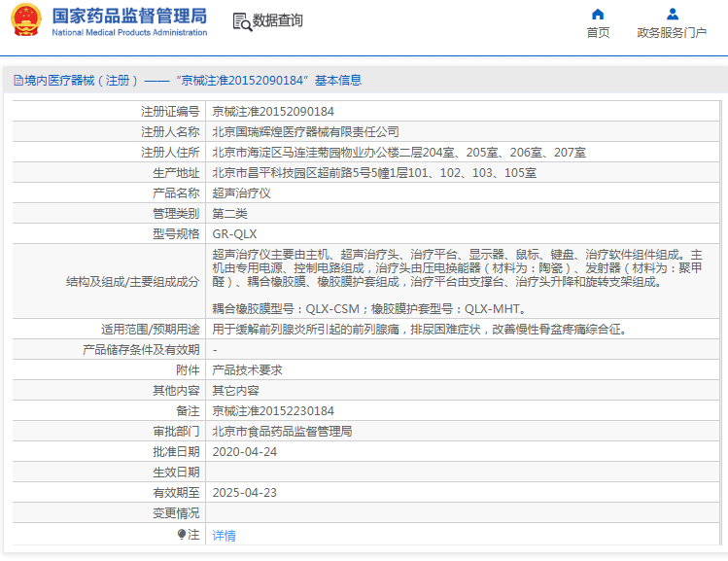
Task: Select product name 超声治疗仪
Action: tap(241, 193)
